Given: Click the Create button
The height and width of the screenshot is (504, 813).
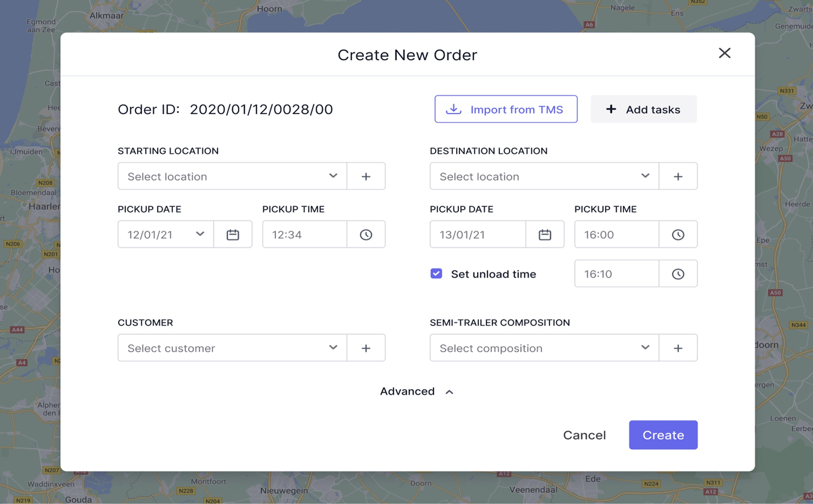Looking at the screenshot, I should pos(663,435).
